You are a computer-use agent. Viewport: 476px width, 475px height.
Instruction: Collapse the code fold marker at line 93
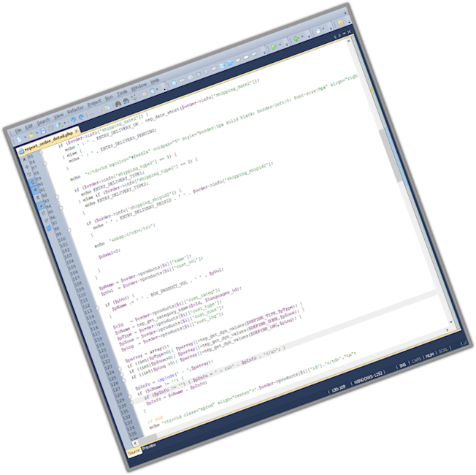point(57,197)
